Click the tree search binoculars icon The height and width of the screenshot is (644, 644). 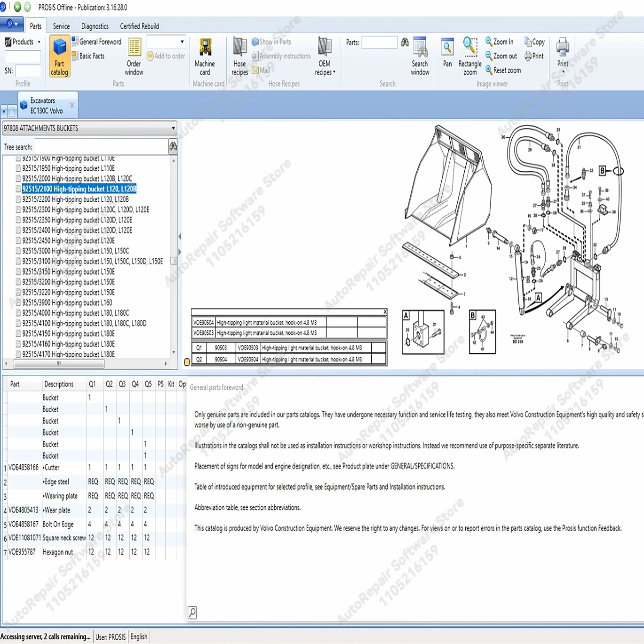click(x=173, y=147)
